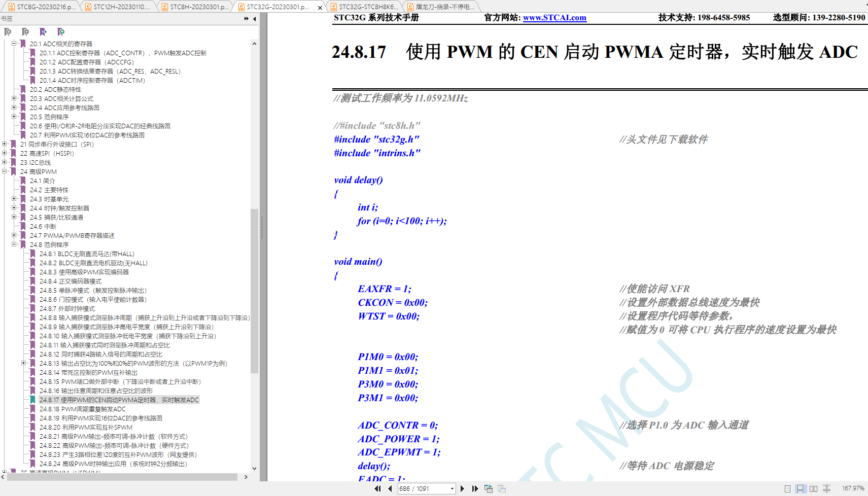The width and height of the screenshot is (868, 496).
Task: Go to the previous page
Action: [390, 489]
